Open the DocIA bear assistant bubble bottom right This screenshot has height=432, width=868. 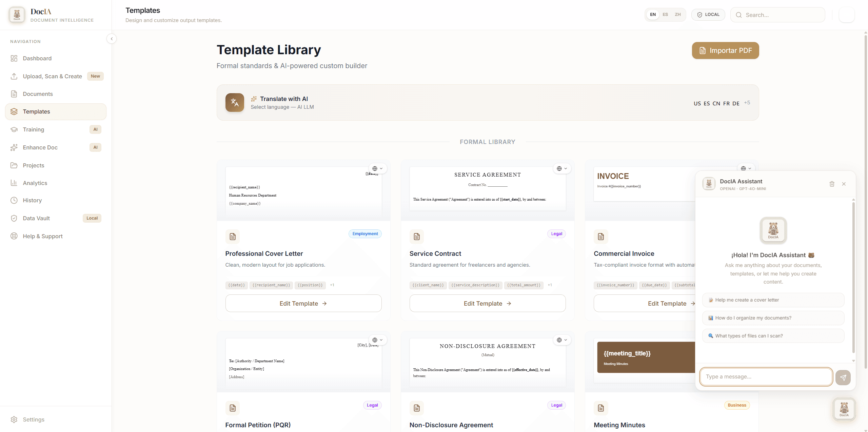click(x=844, y=409)
